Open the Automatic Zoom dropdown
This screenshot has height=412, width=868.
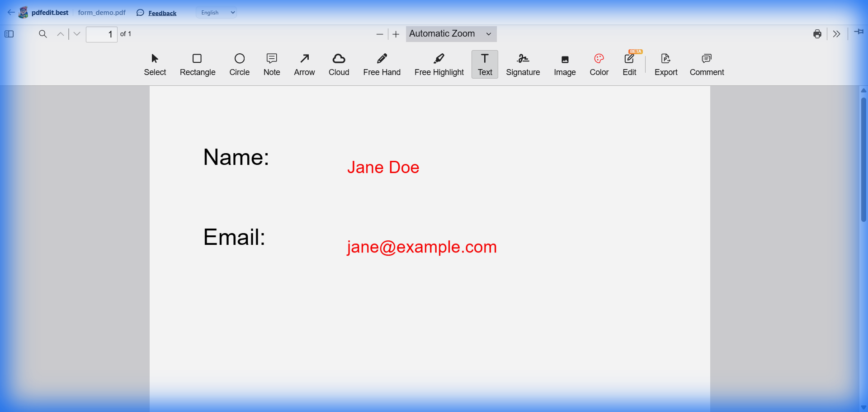click(451, 34)
